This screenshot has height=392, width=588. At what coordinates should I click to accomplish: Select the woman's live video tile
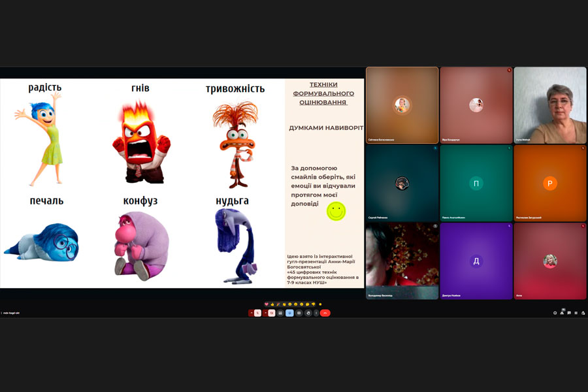549,105
